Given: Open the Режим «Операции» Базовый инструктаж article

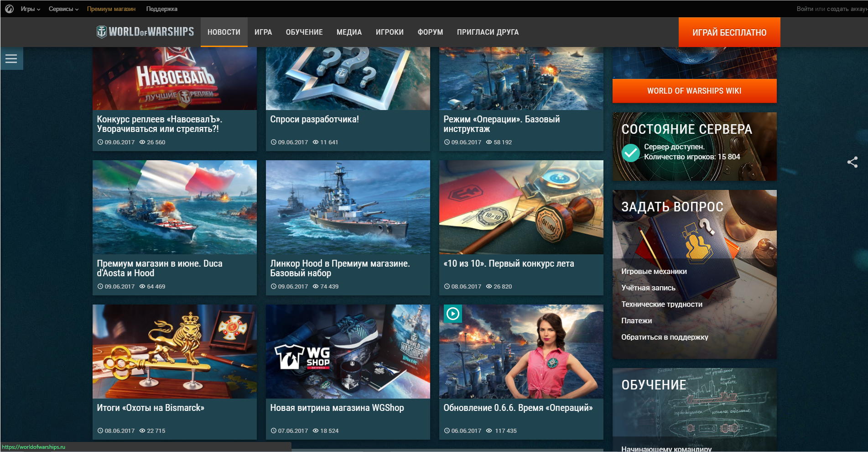Looking at the screenshot, I should point(502,124).
